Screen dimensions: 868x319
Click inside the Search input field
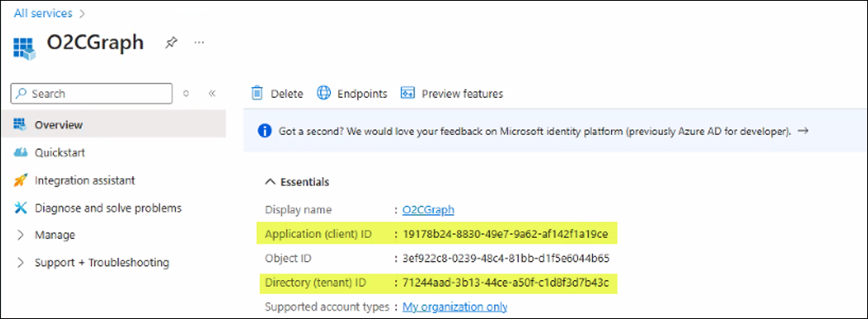click(x=91, y=94)
